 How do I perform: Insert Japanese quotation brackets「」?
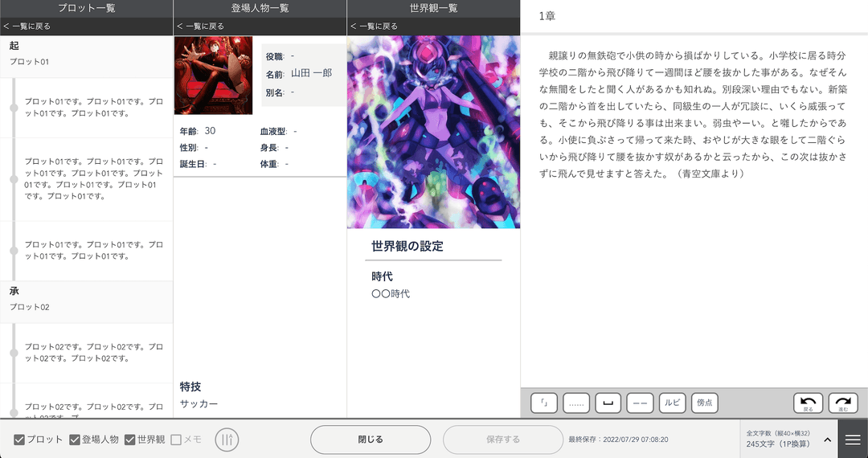(x=544, y=403)
